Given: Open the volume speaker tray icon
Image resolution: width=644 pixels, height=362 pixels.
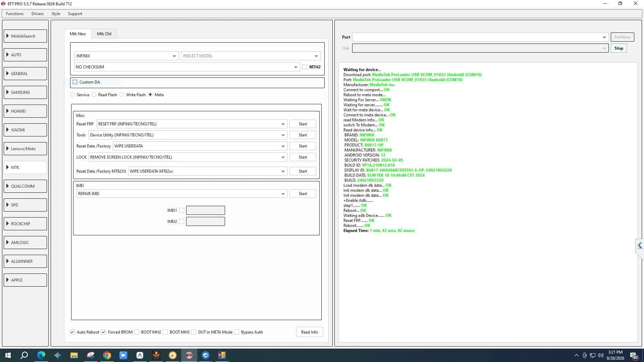Looking at the screenshot, I should [x=601, y=355].
